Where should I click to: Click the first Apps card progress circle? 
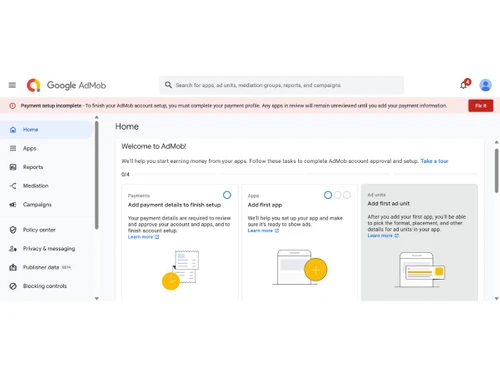[x=328, y=195]
